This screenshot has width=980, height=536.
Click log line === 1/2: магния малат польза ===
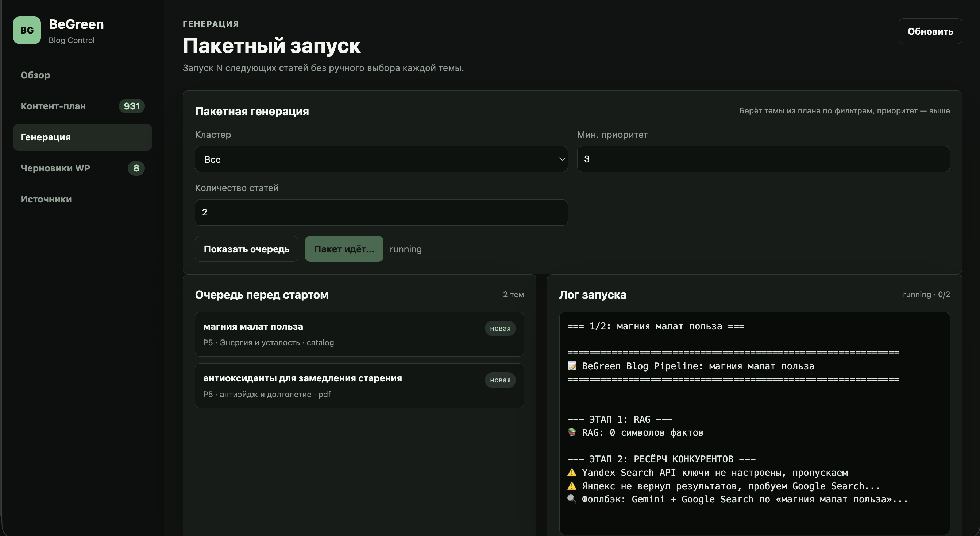pos(656,326)
